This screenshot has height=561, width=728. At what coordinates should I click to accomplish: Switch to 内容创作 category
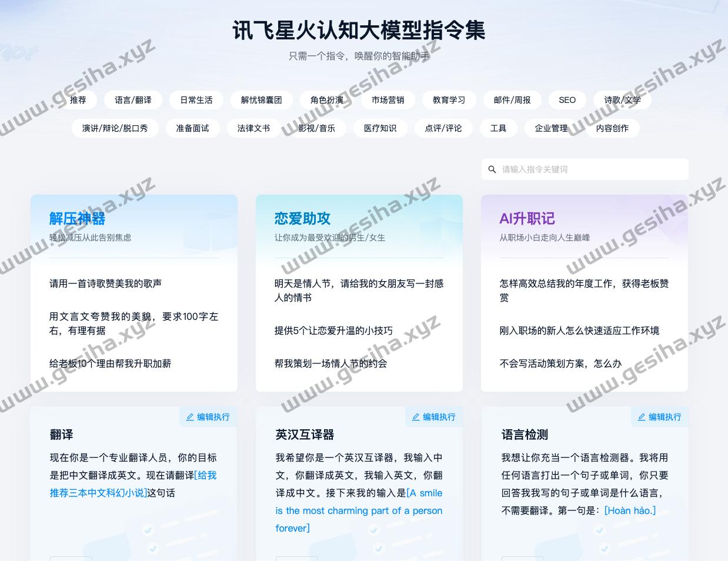click(x=612, y=128)
